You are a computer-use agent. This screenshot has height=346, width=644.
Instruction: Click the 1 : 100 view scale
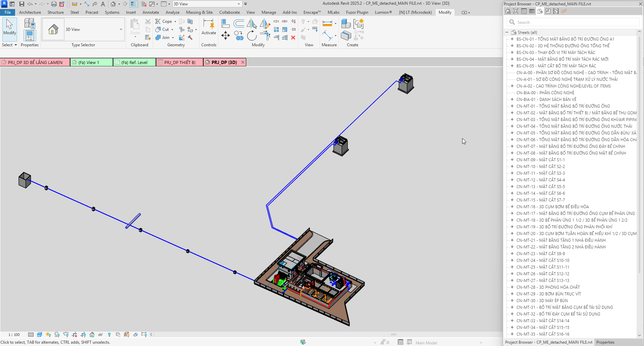point(14,335)
